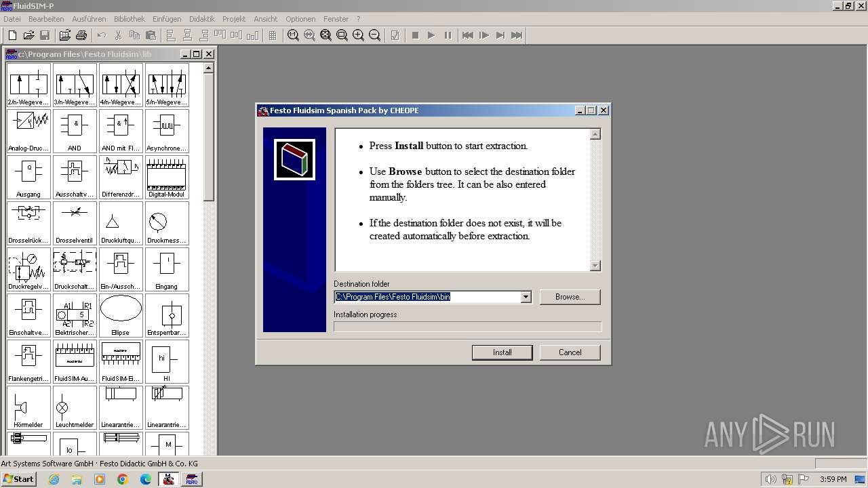868x488 pixels.
Task: Click the library panel scroll-up arrow
Action: pyautogui.click(x=208, y=68)
